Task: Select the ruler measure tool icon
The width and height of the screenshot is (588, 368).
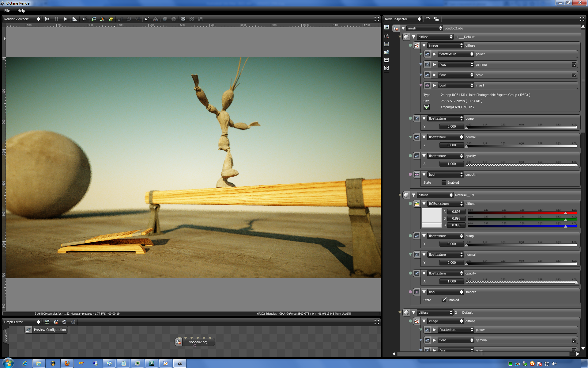Action: coord(74,19)
